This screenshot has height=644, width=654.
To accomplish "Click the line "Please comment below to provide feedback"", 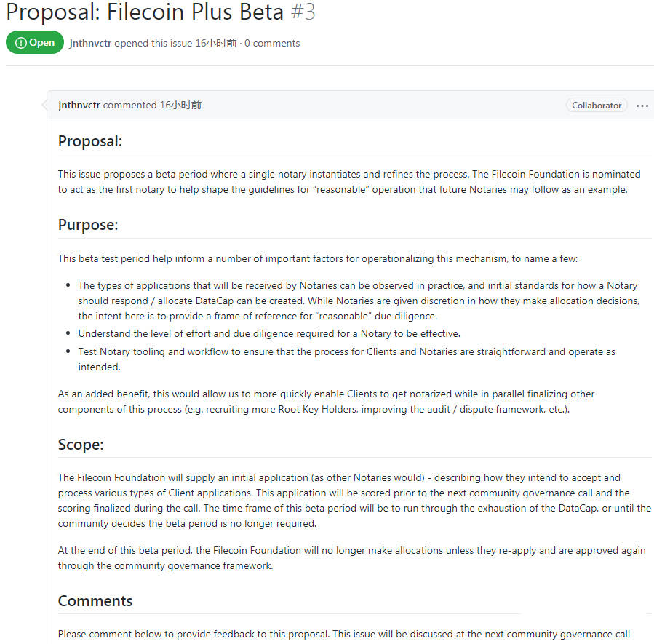I will (x=343, y=635).
